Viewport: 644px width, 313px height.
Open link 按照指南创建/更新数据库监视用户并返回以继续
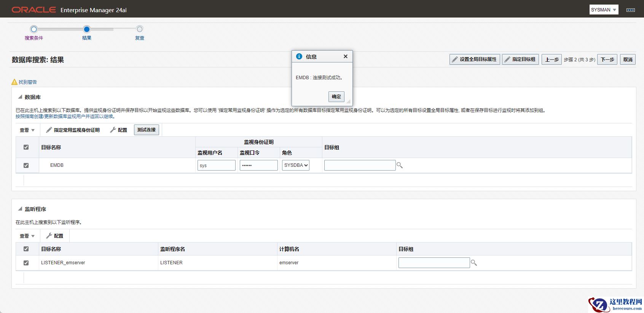[65, 116]
